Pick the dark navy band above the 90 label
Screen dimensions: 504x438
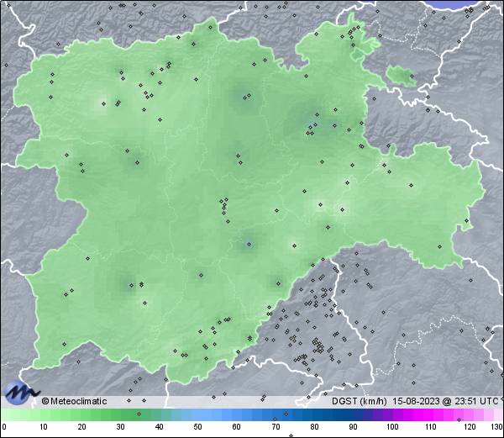pos(353,414)
